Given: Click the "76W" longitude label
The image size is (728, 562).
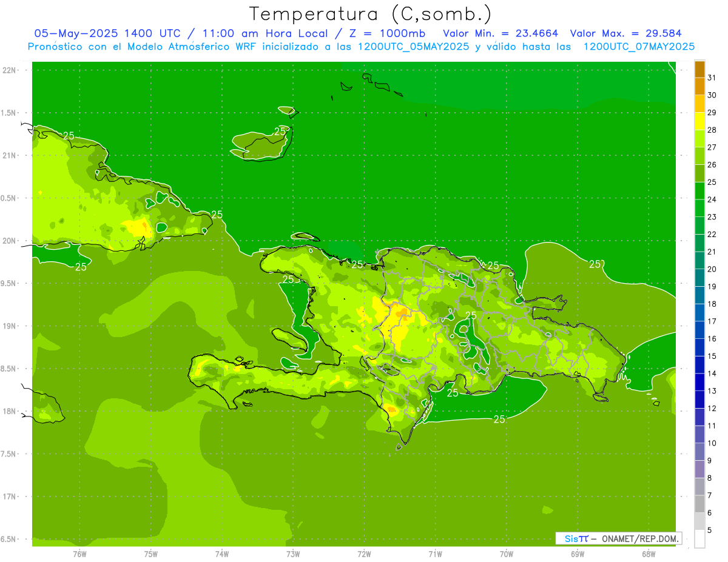Looking at the screenshot, I should (x=79, y=554).
